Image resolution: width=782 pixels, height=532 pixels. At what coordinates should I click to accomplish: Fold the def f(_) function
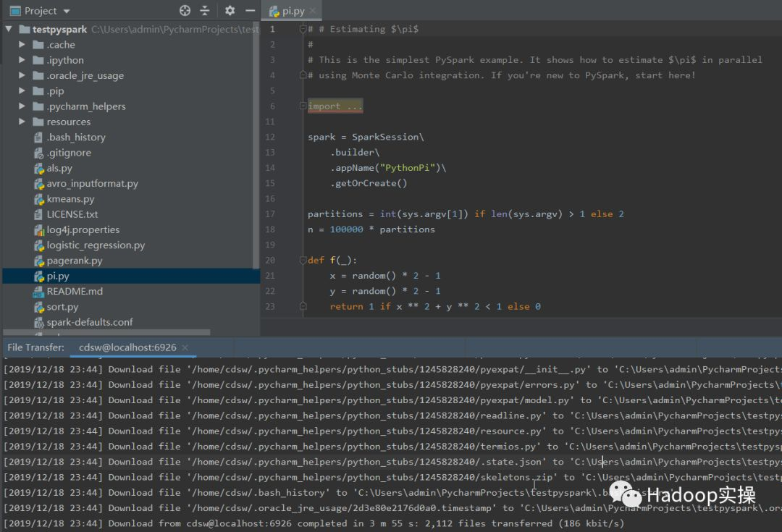[x=303, y=261]
